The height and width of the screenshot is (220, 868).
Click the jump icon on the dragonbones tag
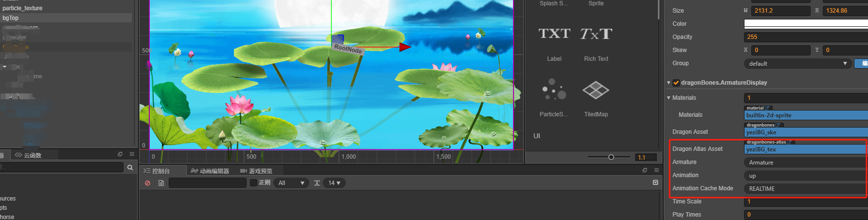778,125
